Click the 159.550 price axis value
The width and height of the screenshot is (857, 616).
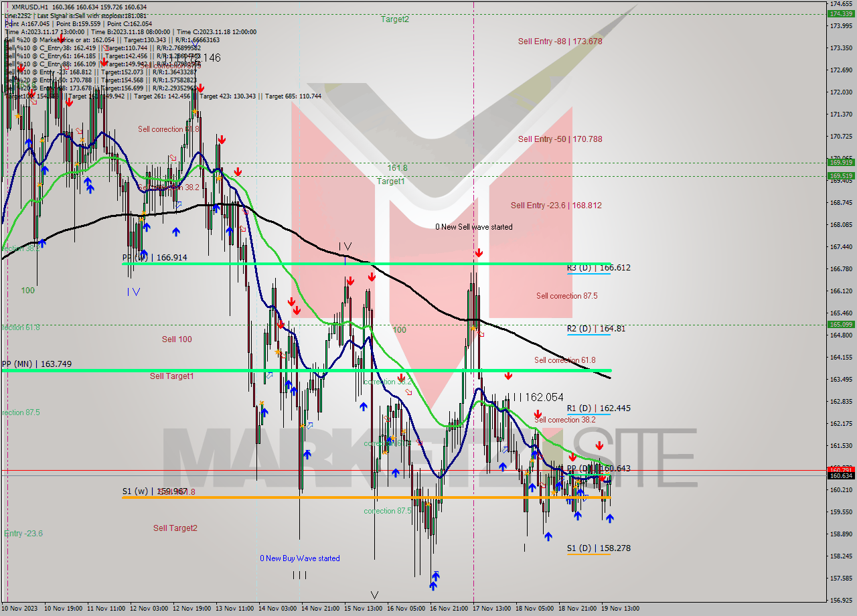click(x=841, y=512)
